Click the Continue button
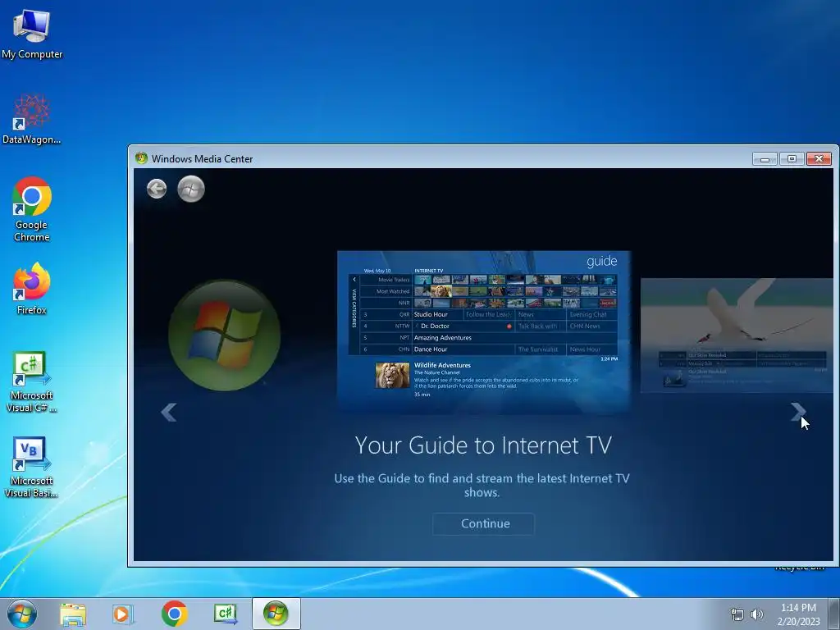Image resolution: width=840 pixels, height=630 pixels. [x=483, y=523]
